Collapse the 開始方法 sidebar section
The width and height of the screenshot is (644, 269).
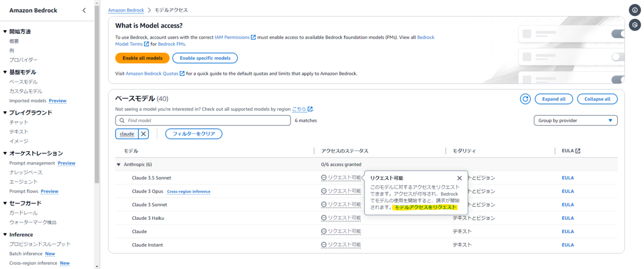click(x=5, y=32)
